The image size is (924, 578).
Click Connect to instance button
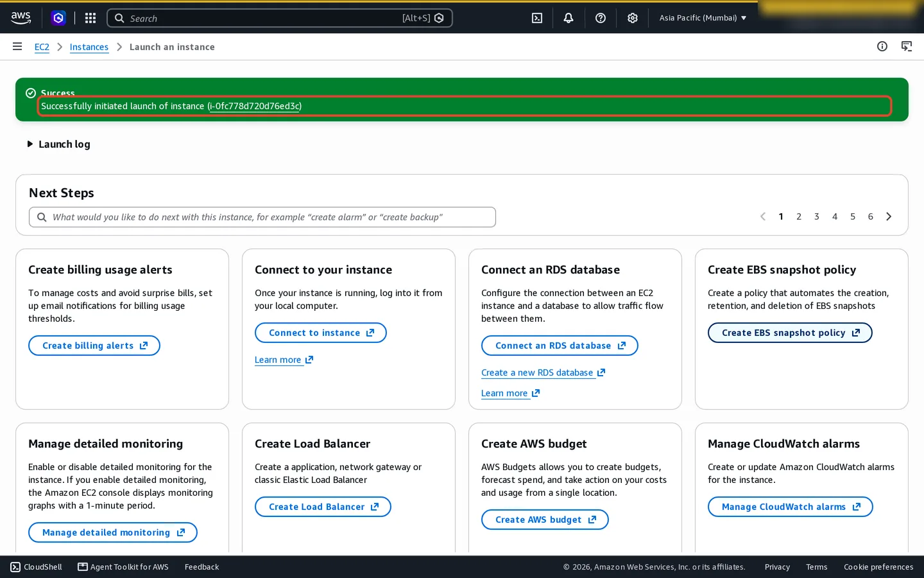[321, 333]
